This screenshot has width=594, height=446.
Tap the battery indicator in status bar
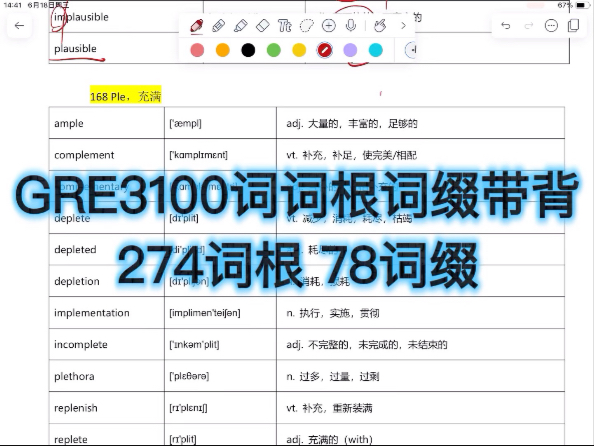click(x=581, y=5)
